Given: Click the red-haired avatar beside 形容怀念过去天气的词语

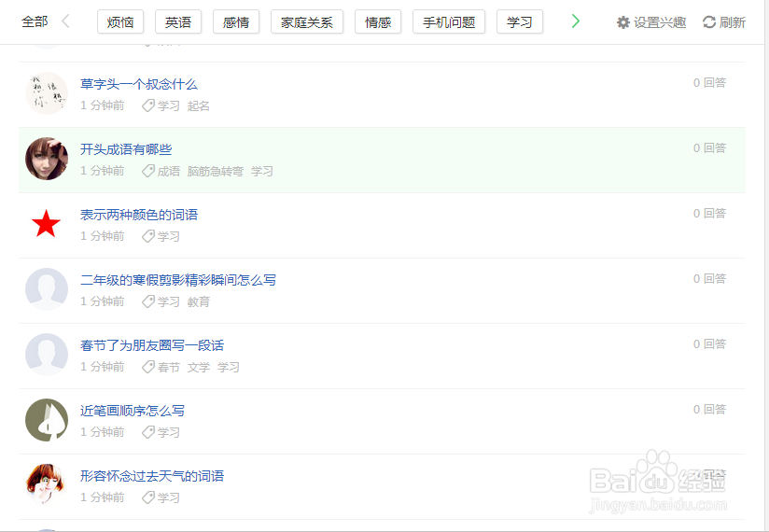Looking at the screenshot, I should (47, 485).
